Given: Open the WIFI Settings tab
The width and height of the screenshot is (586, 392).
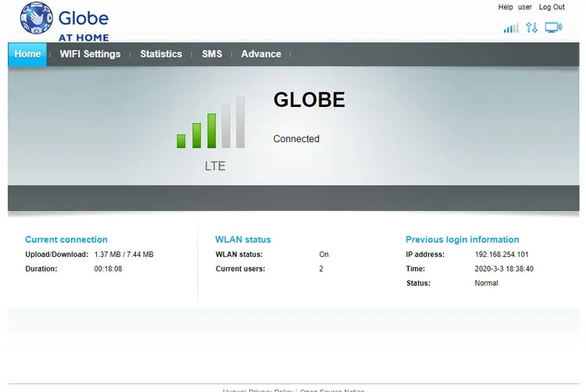Looking at the screenshot, I should point(90,54).
